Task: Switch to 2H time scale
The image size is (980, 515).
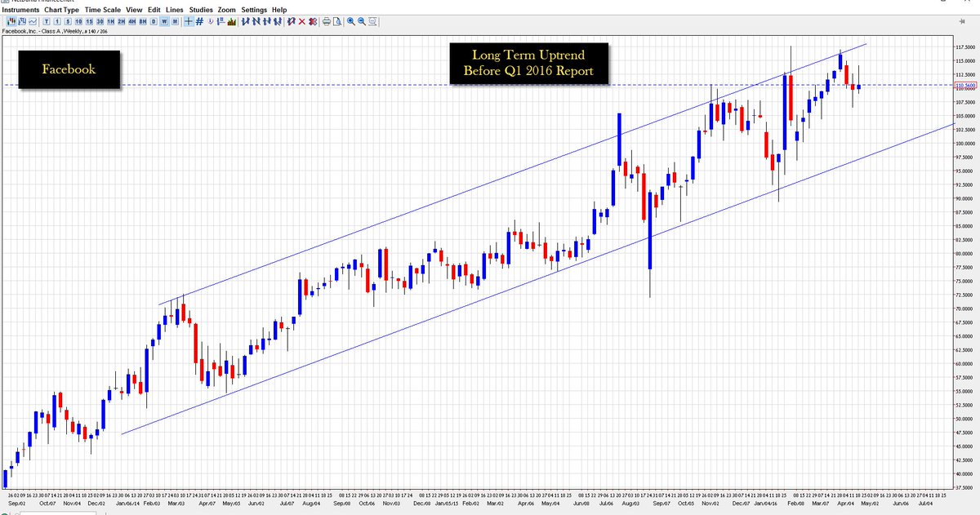Action: click(121, 21)
